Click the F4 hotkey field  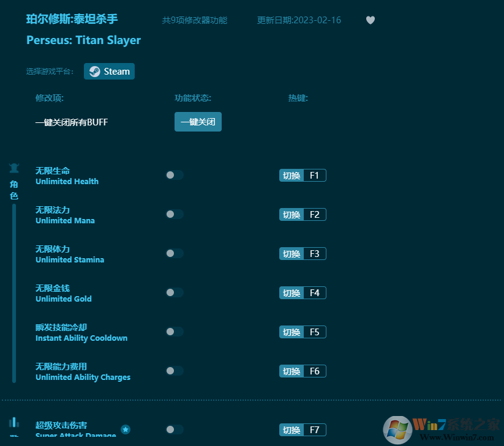pos(315,293)
